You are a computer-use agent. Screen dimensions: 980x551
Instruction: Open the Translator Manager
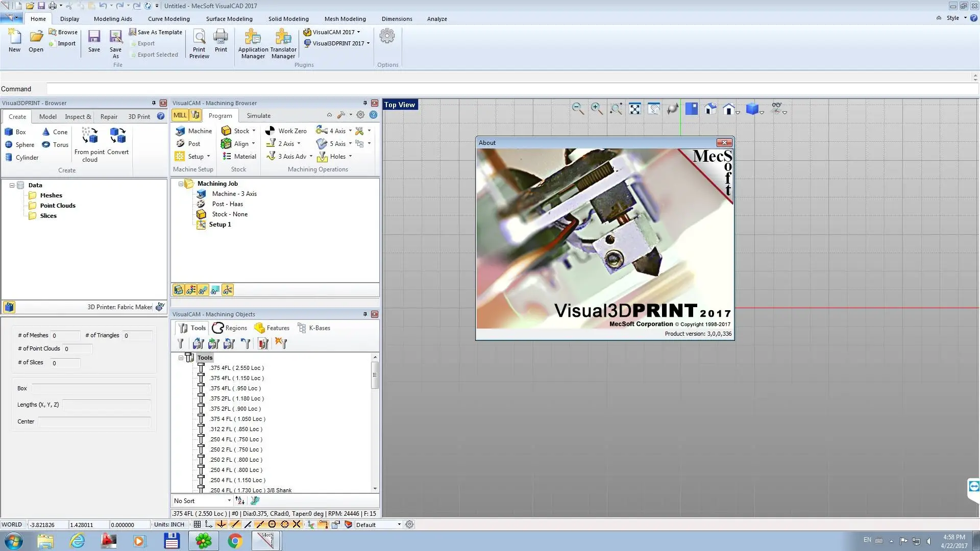(283, 44)
